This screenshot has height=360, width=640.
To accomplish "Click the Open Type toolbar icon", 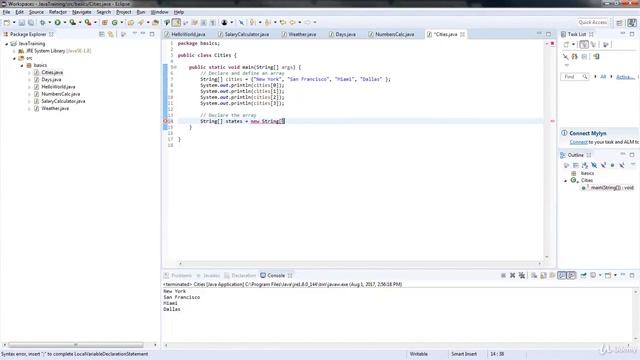I will tap(131, 22).
